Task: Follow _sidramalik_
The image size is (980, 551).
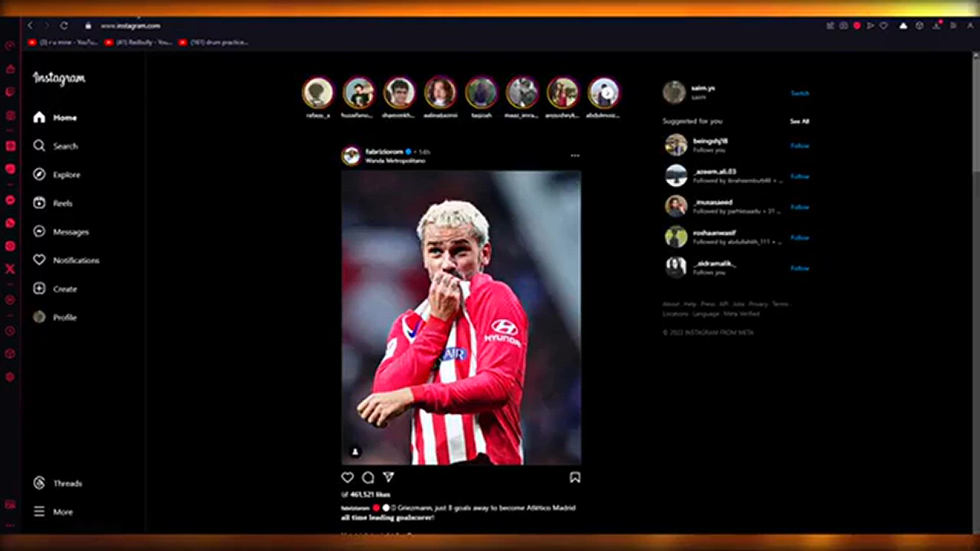Action: click(x=800, y=268)
